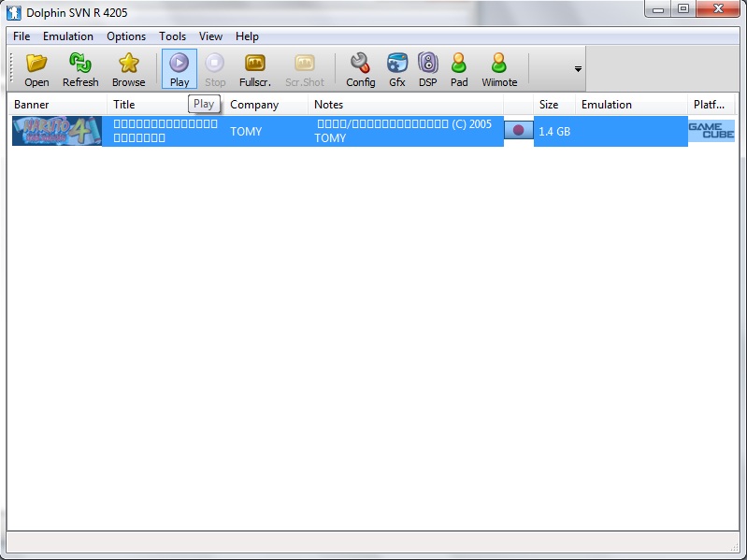Sort by Title column header
Image resolution: width=747 pixels, height=560 pixels.
tap(165, 105)
